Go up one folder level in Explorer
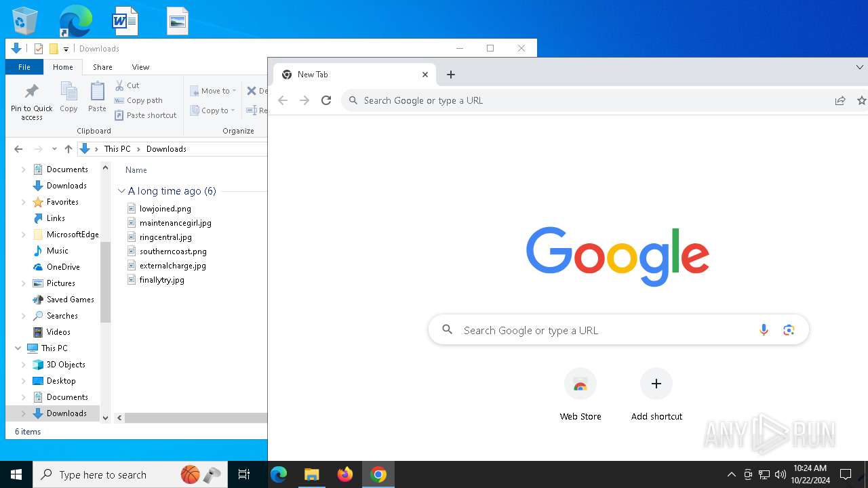Screen dimensions: 868x488 tap(68, 149)
